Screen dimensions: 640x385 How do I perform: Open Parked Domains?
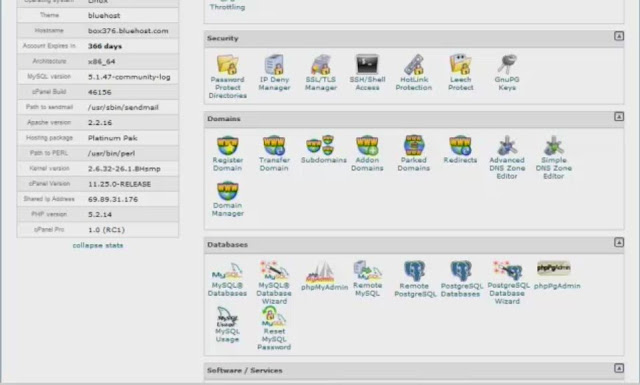(413, 154)
